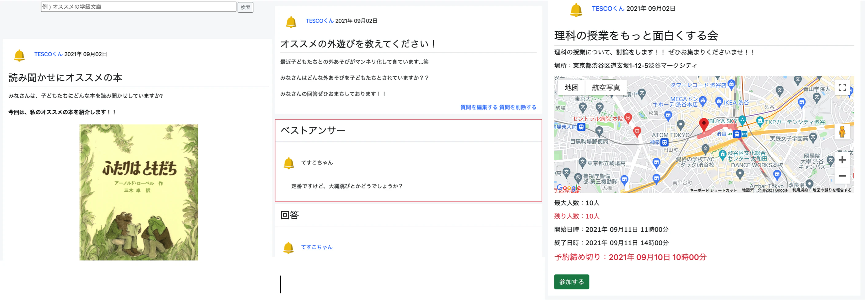Switch map to 地図 view
The height and width of the screenshot is (302, 868).
tap(572, 88)
